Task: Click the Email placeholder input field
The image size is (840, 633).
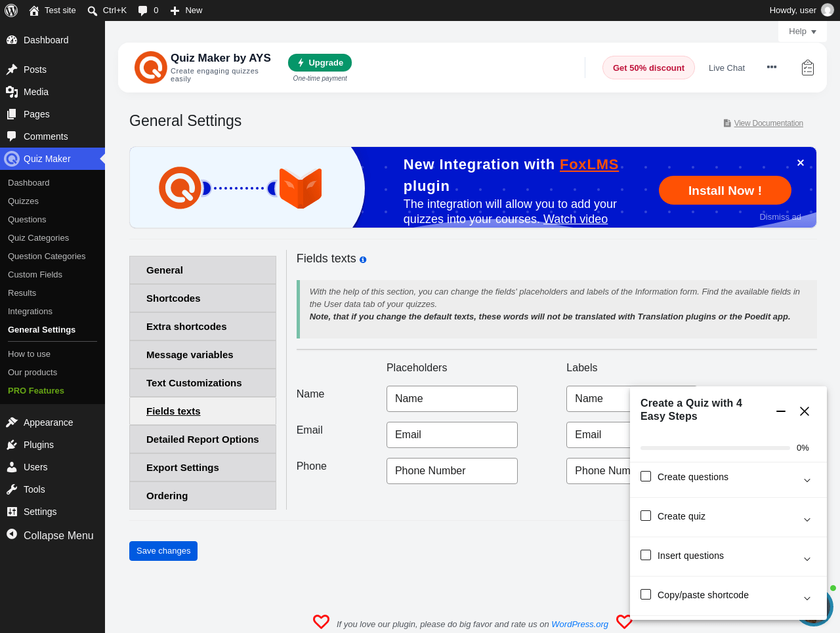Action: pyautogui.click(x=452, y=435)
